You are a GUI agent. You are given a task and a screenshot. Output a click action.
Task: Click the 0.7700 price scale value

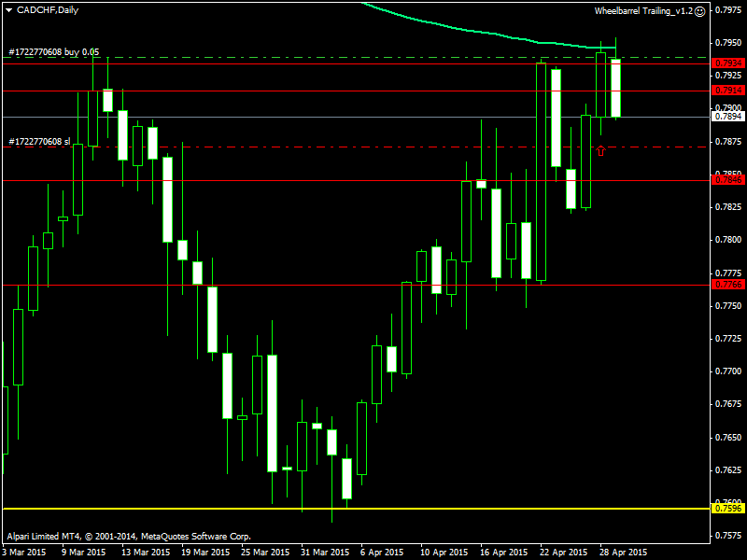728,371
